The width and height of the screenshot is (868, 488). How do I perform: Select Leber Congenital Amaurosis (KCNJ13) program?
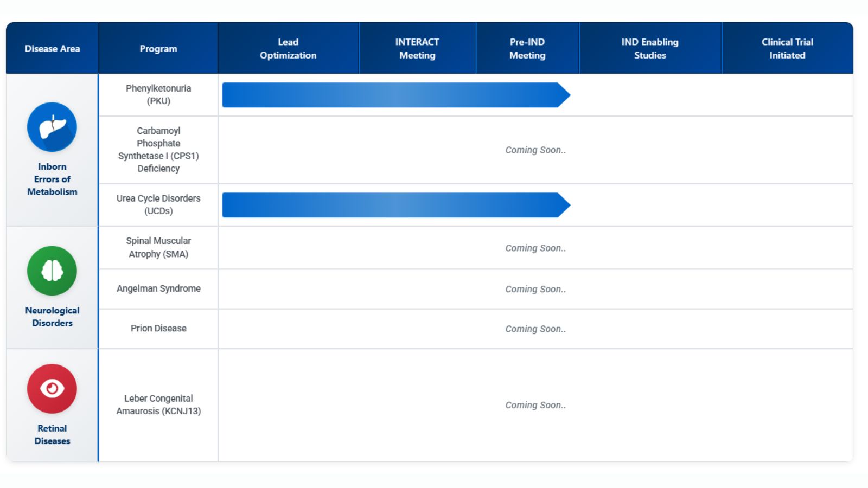pyautogui.click(x=158, y=404)
